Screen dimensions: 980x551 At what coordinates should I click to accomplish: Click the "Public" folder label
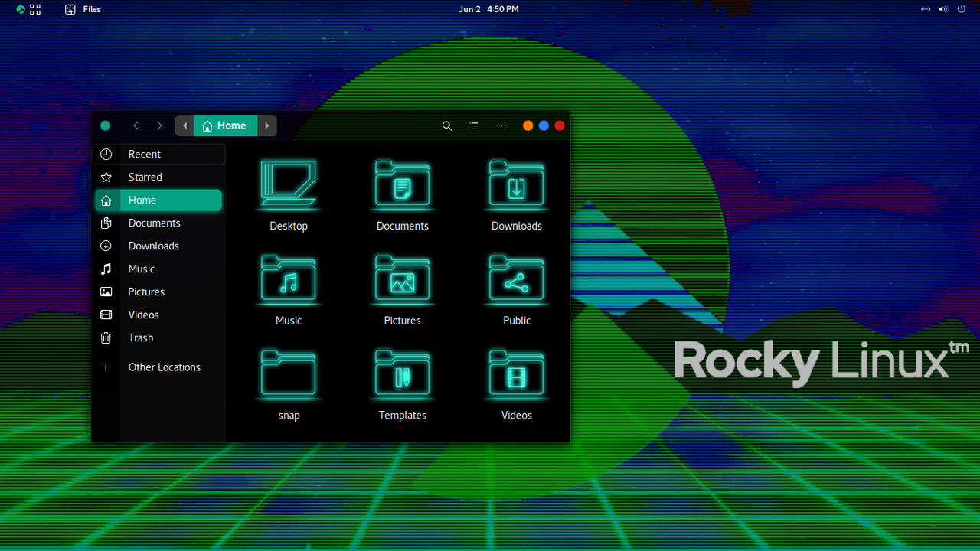coord(517,320)
